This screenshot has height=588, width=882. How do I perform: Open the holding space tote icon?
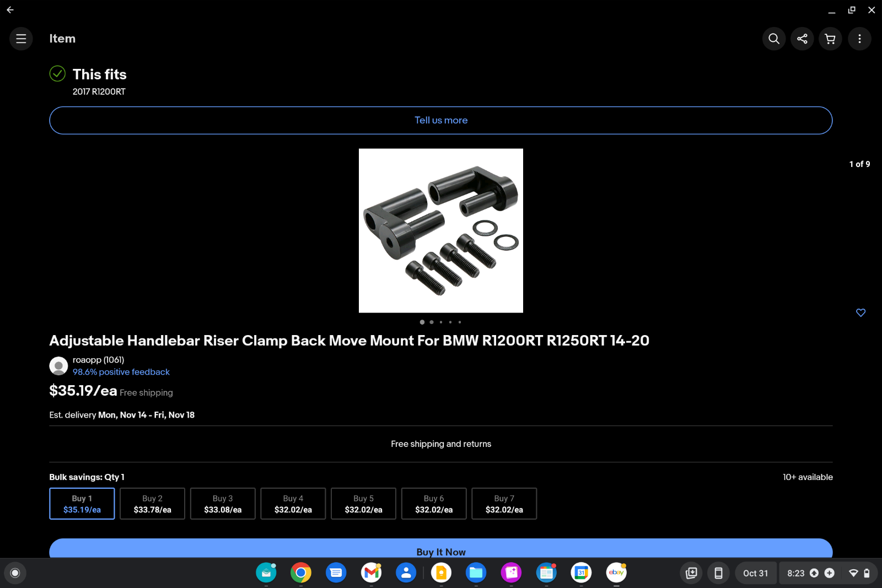point(691,573)
